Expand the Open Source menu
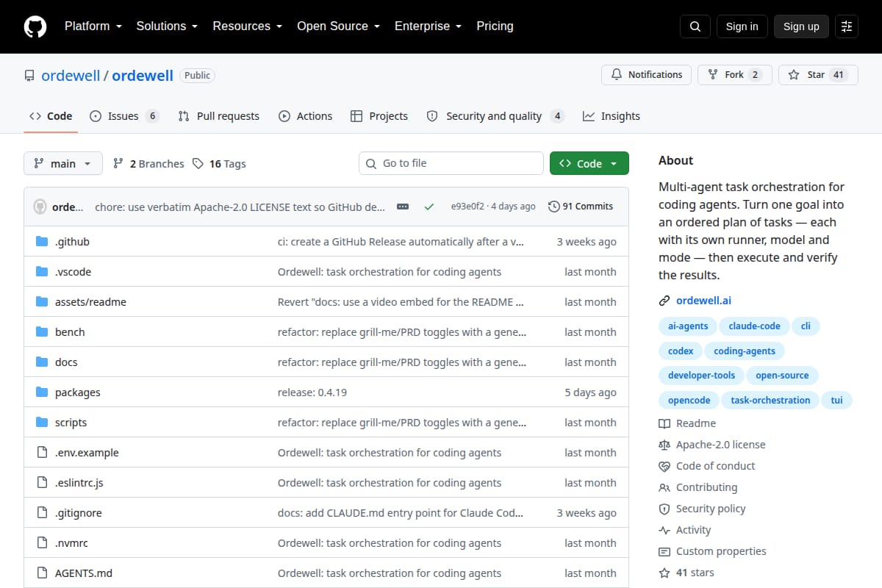882x588 pixels. click(338, 26)
